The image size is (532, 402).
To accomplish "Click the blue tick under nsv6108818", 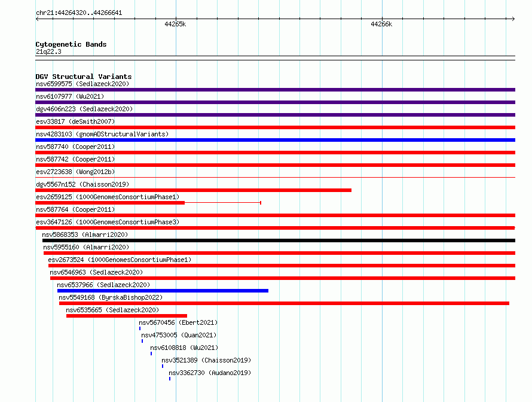I will 151,354.
